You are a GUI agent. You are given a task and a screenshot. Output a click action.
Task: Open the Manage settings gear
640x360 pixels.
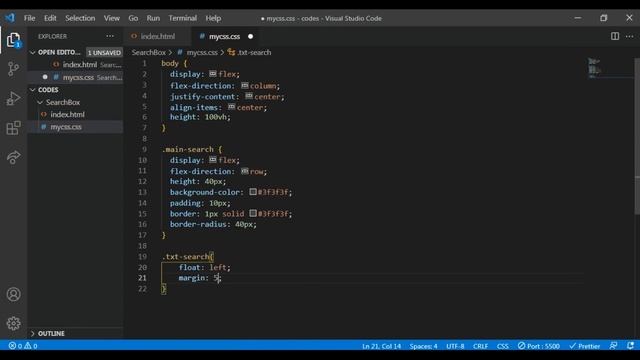pos(13,323)
